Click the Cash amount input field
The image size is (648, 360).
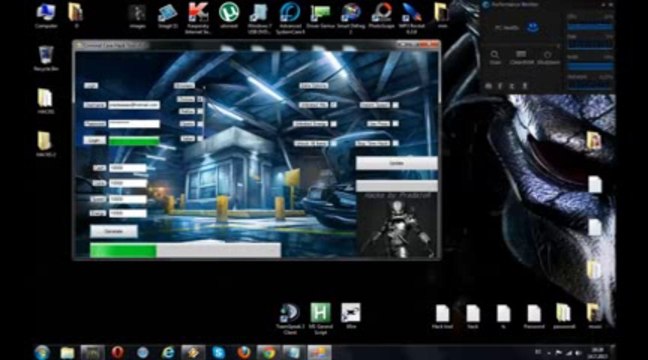[127, 168]
